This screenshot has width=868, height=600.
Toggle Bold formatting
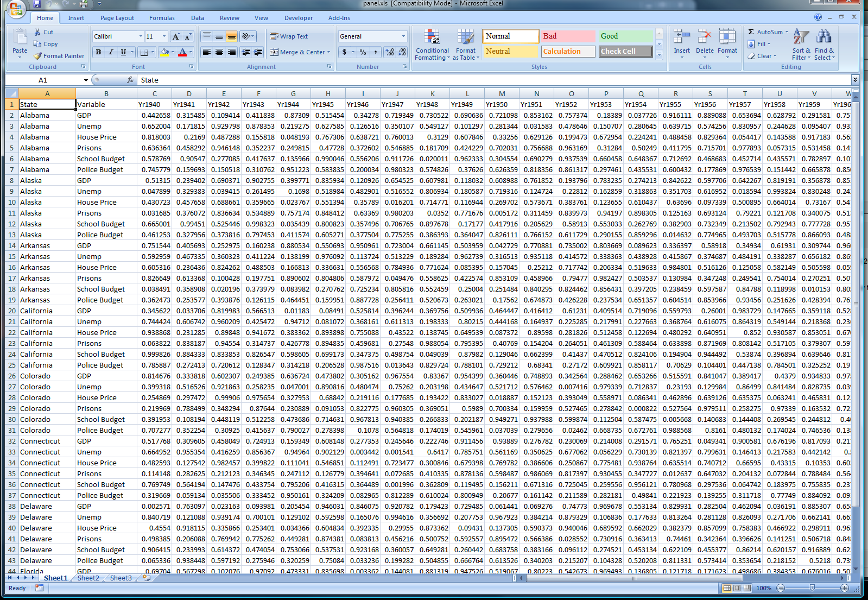point(98,52)
